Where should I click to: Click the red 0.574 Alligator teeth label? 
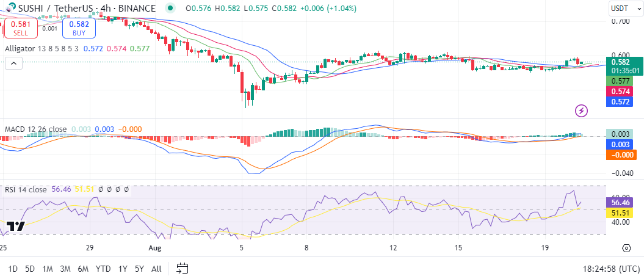click(620, 91)
